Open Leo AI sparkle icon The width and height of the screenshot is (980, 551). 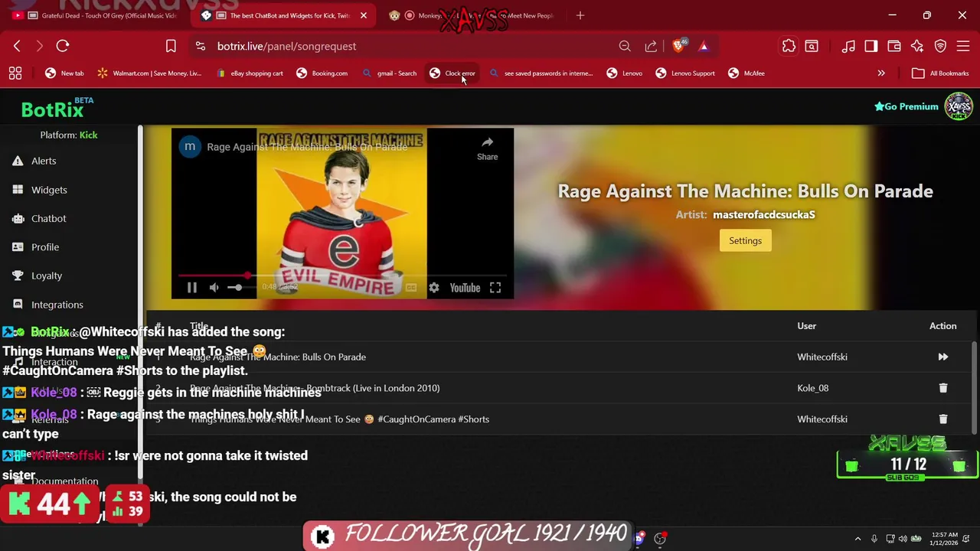pos(917,46)
